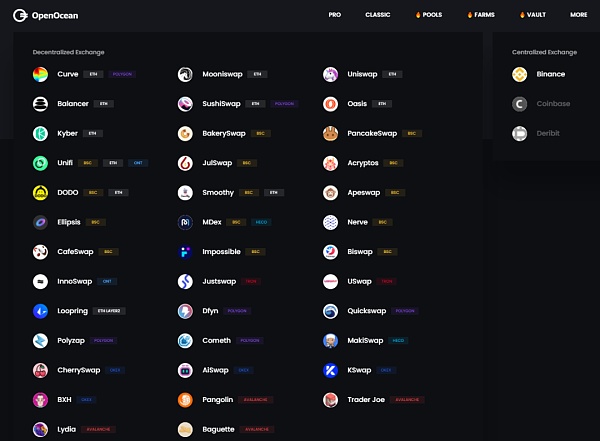Select the POLYGON tag next to Curve
600x441 pixels.
coord(122,74)
